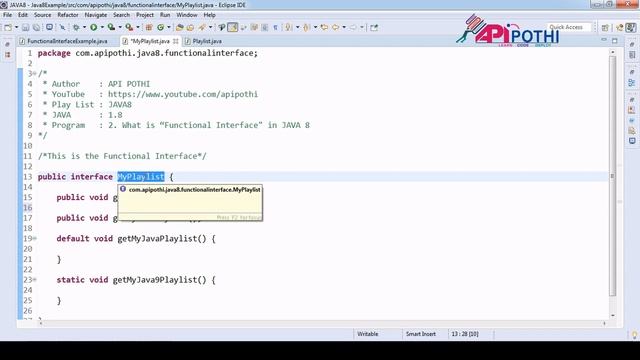Open the Source menu
The width and height of the screenshot is (640, 360).
pyautogui.click(x=42, y=15)
